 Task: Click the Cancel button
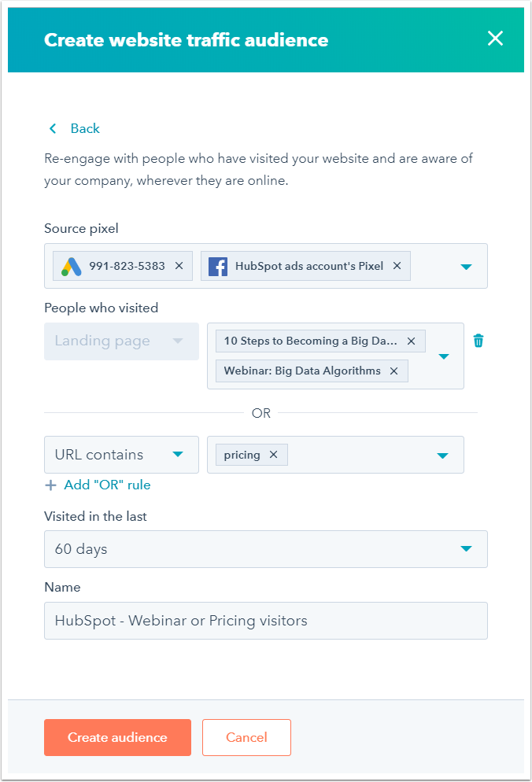(x=246, y=738)
